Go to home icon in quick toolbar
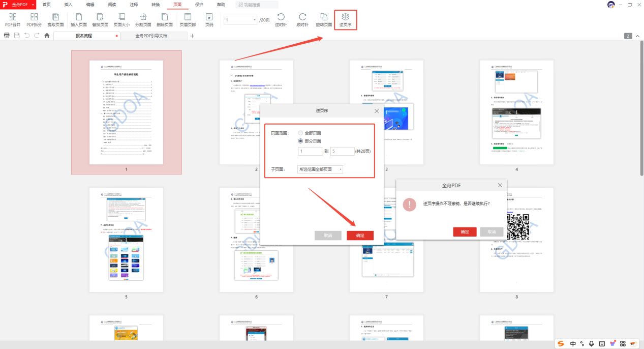This screenshot has width=644, height=349. pyautogui.click(x=47, y=36)
